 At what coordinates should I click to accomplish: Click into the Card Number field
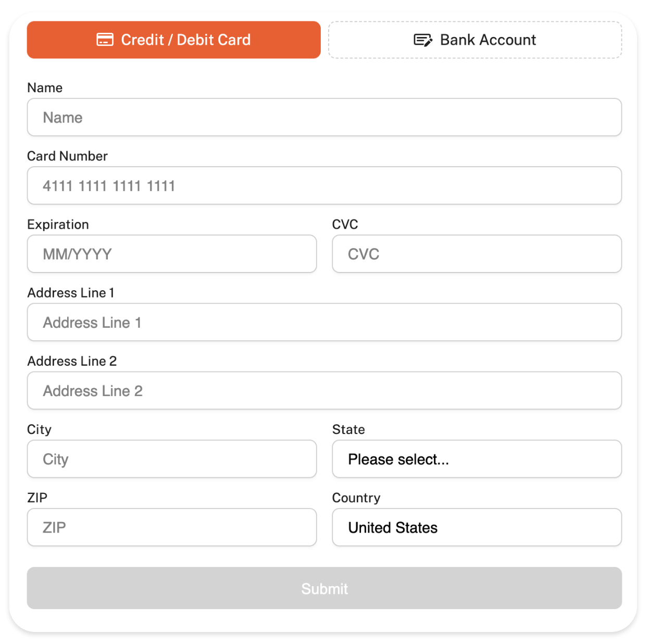point(324,185)
